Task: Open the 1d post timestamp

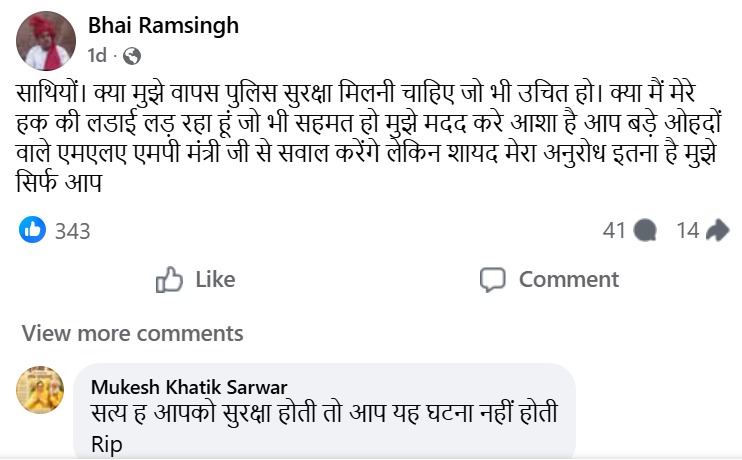Action: tap(97, 56)
